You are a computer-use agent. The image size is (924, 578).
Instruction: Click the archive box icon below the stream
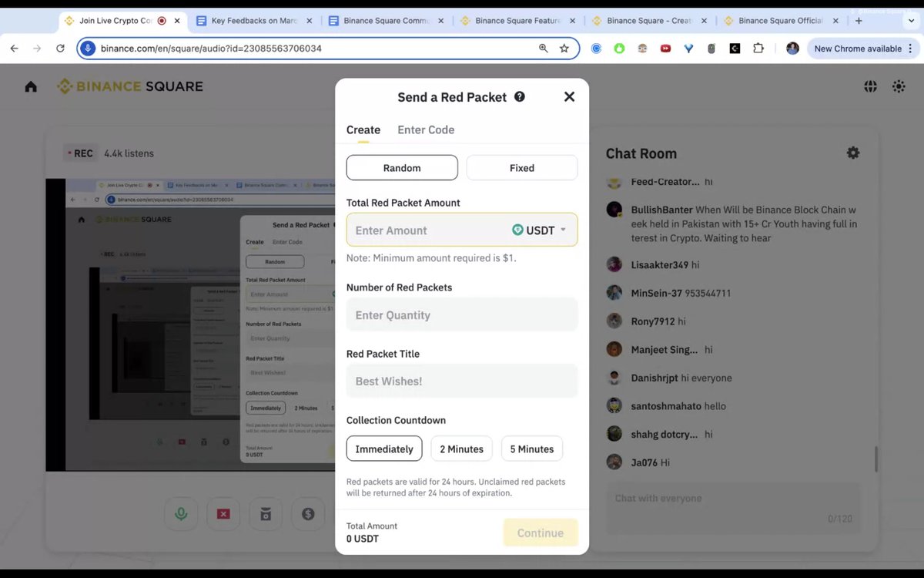[x=266, y=514]
